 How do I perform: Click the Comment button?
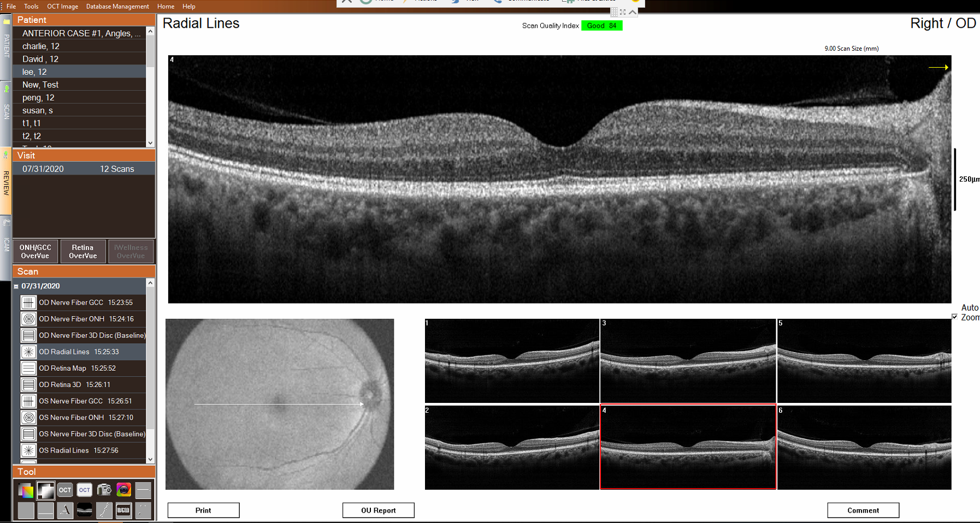point(863,510)
